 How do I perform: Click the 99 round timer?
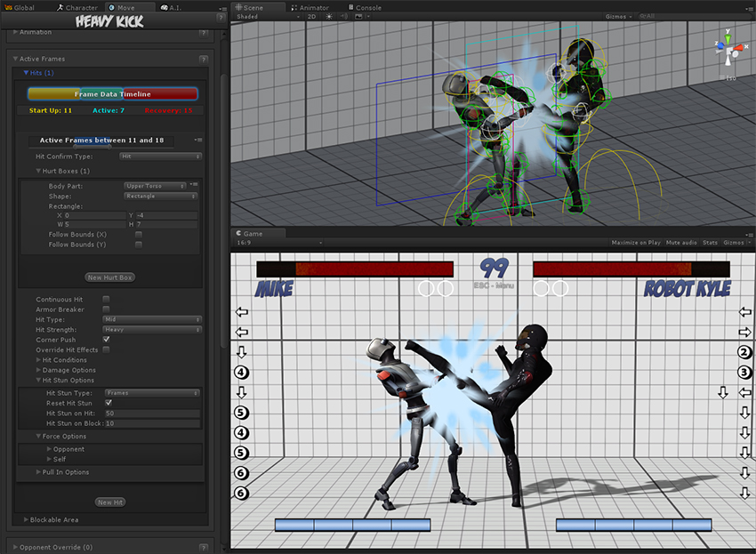pos(495,268)
